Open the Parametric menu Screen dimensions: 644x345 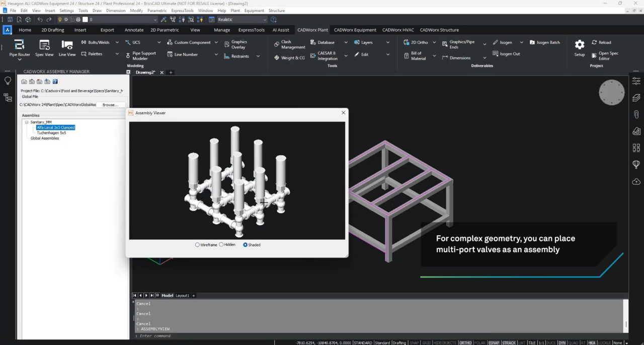pos(157,11)
